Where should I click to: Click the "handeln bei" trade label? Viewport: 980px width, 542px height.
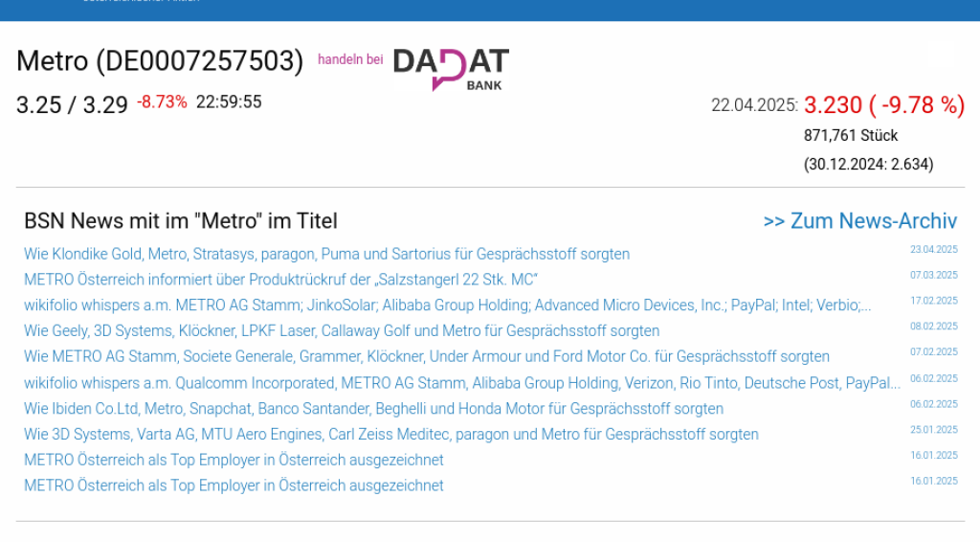(x=350, y=59)
